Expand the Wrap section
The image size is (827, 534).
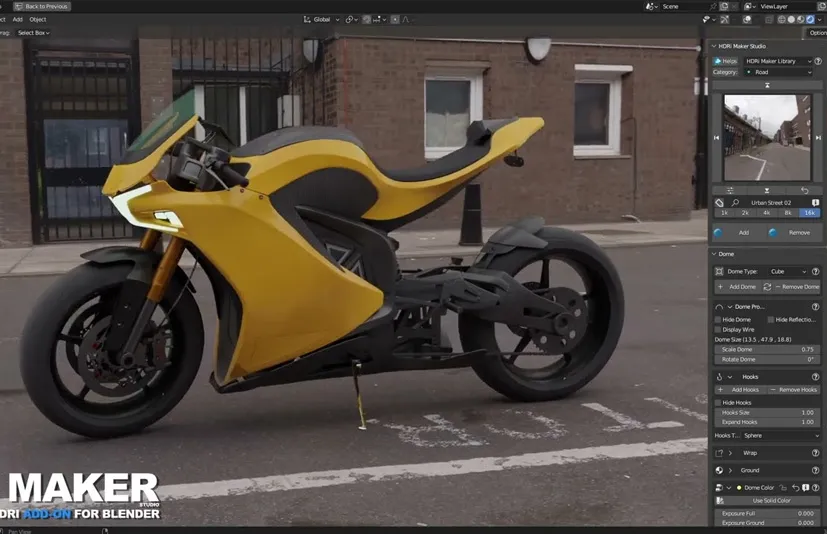pos(730,453)
